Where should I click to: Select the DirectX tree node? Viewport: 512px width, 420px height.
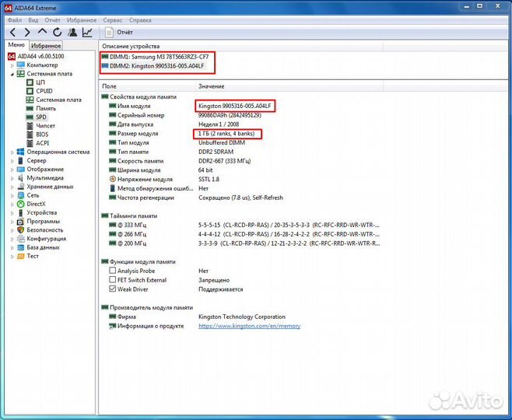(31, 204)
